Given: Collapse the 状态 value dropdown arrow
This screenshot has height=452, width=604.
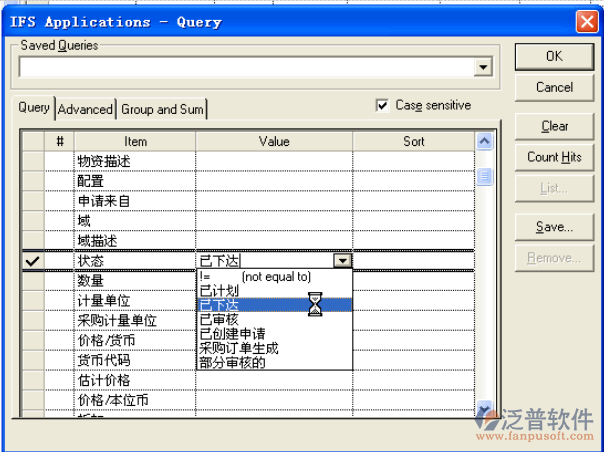Looking at the screenshot, I should click(343, 261).
